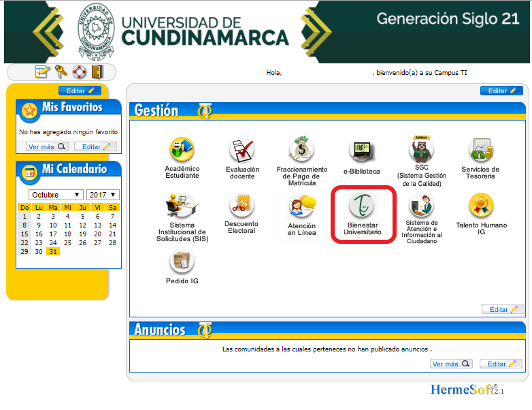The height and width of the screenshot is (410, 532).
Task: Click the 'Do' weekday column header
Action: click(x=24, y=207)
